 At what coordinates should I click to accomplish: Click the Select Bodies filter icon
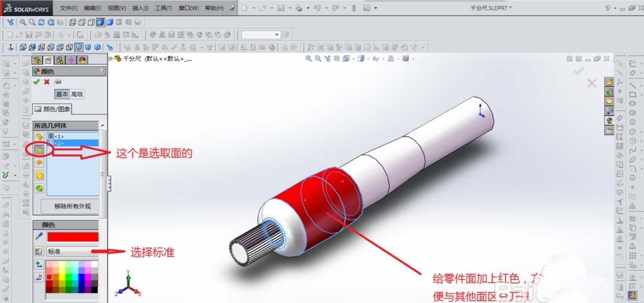(39, 176)
